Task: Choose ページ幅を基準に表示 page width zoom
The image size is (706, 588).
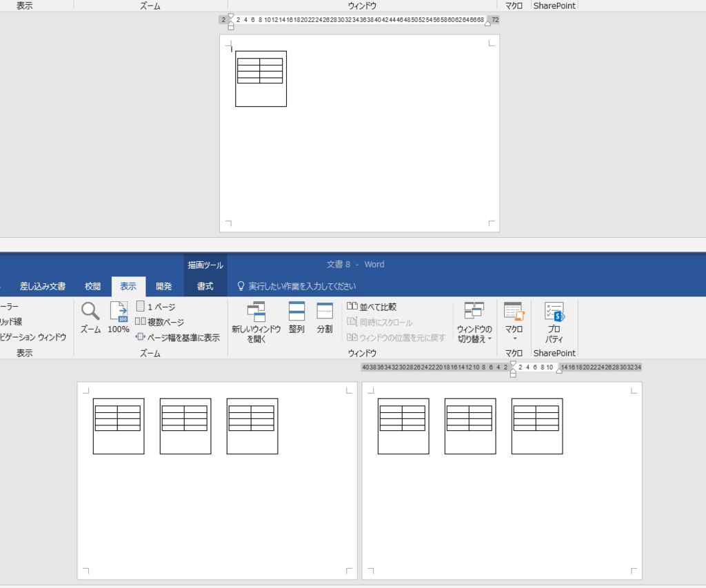Action: click(x=178, y=337)
